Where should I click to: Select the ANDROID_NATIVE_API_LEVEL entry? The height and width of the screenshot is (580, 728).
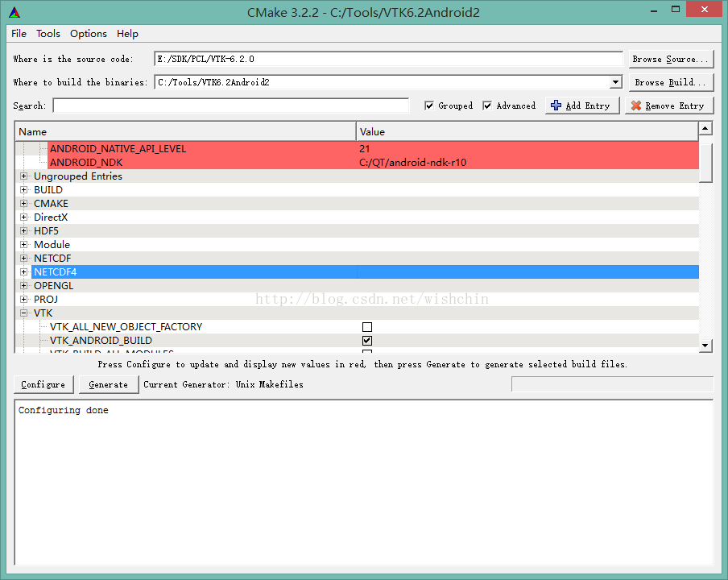point(118,148)
